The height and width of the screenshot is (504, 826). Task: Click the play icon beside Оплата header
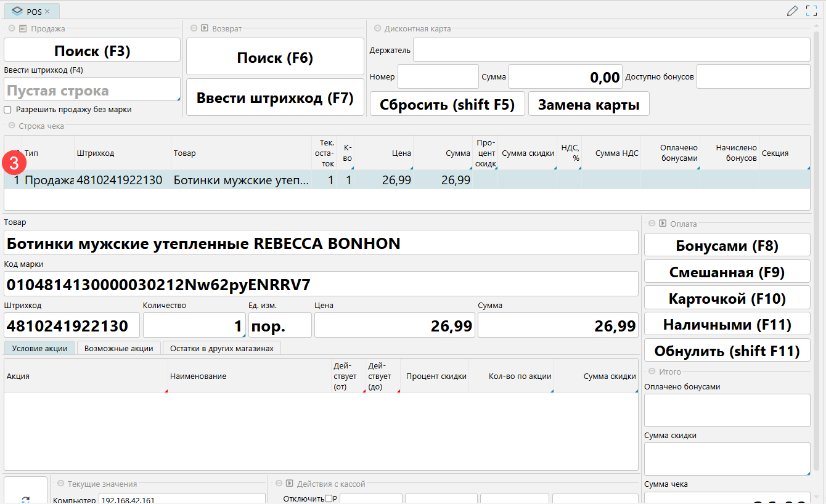[663, 224]
